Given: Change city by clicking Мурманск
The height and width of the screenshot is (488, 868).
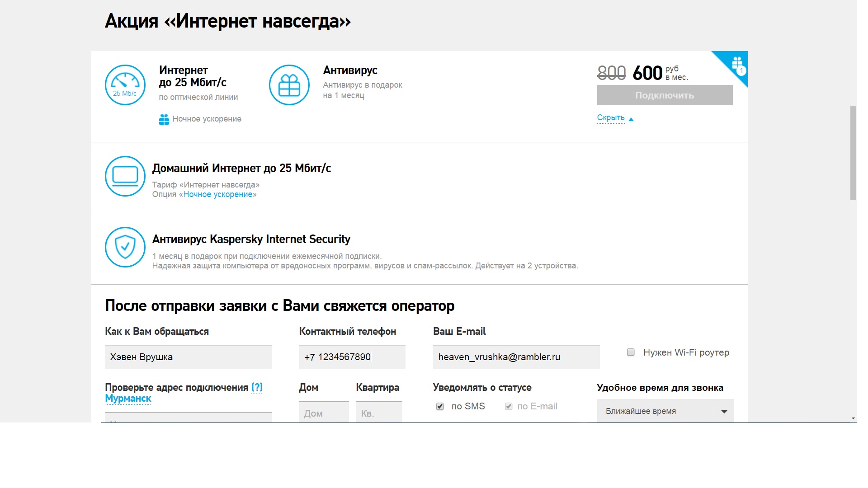Looking at the screenshot, I should (128, 399).
